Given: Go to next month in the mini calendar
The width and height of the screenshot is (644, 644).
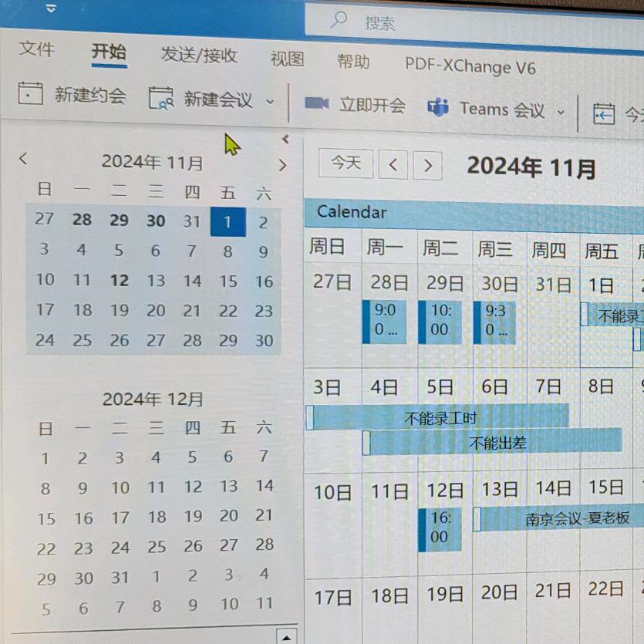Looking at the screenshot, I should (x=282, y=164).
